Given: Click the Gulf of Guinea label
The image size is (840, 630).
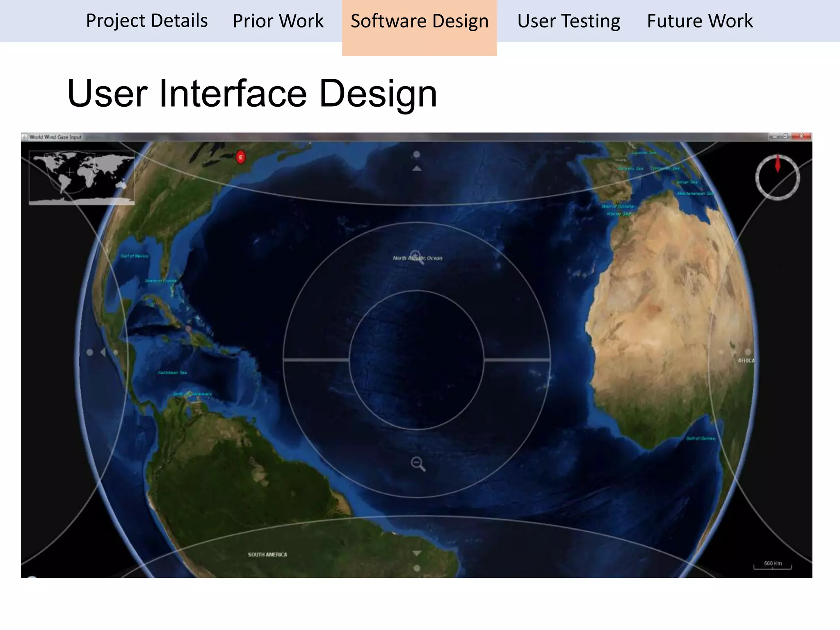Looking at the screenshot, I should 701,438.
